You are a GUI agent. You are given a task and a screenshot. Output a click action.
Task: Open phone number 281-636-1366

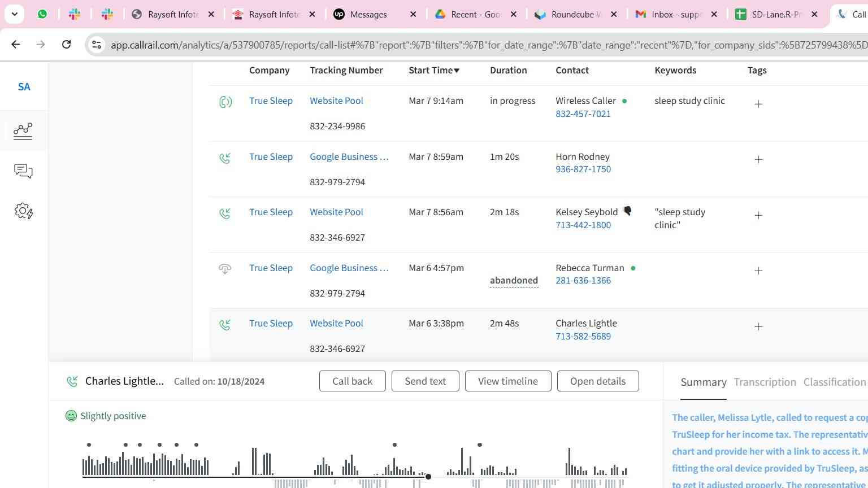click(583, 280)
